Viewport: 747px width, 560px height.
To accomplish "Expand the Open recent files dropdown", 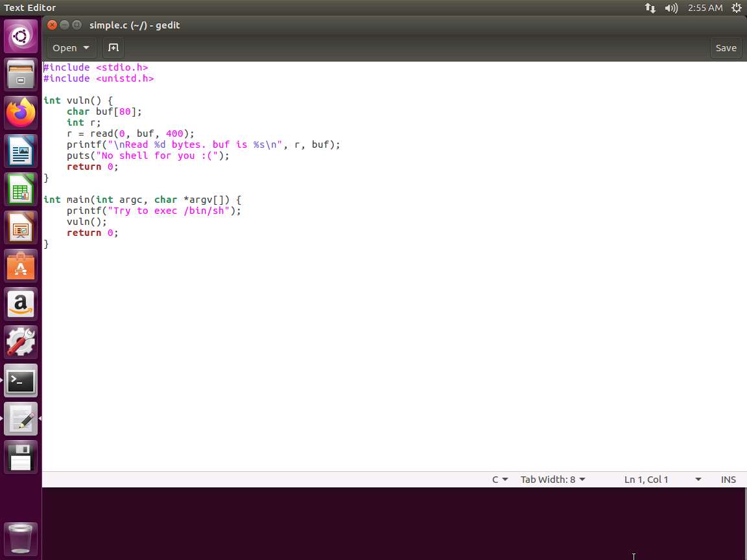I will coord(71,47).
